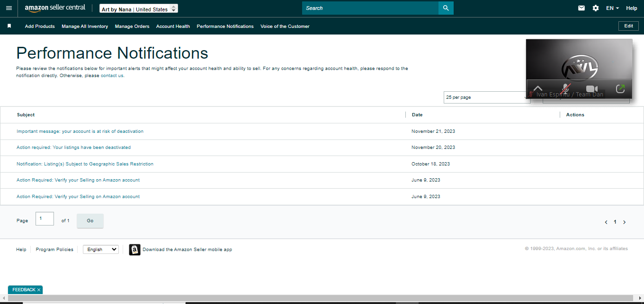Screen dimensions: 644x304
Task: Click the Amazon Seller app icon in footer
Action: (135, 250)
